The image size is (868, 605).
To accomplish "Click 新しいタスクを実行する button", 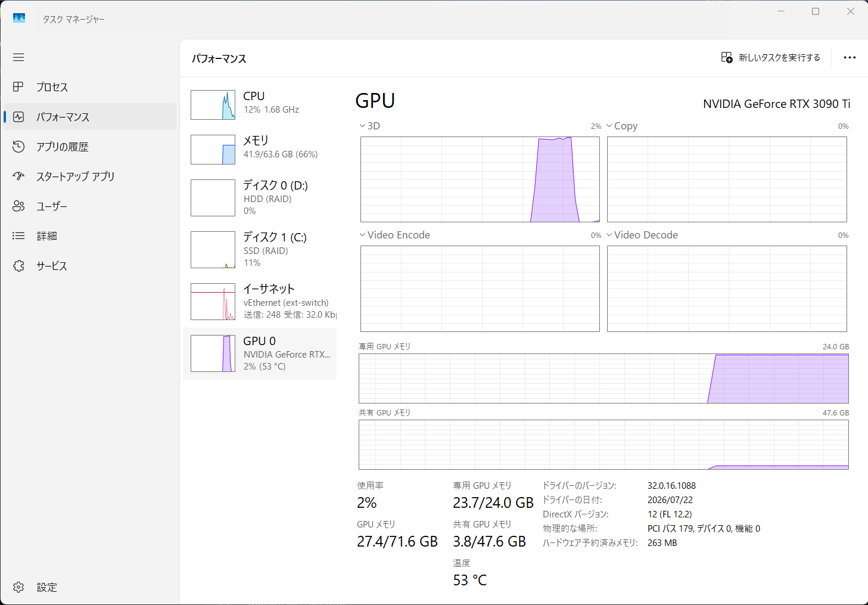I will pos(771,57).
